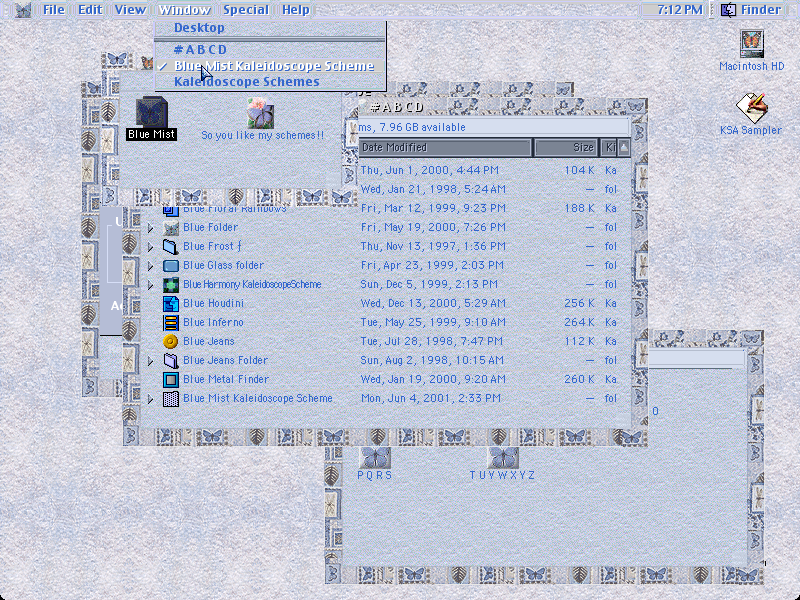Viewport: 800px width, 600px height.
Task: Select the P Q R S butterfly folder
Action: coord(375,458)
